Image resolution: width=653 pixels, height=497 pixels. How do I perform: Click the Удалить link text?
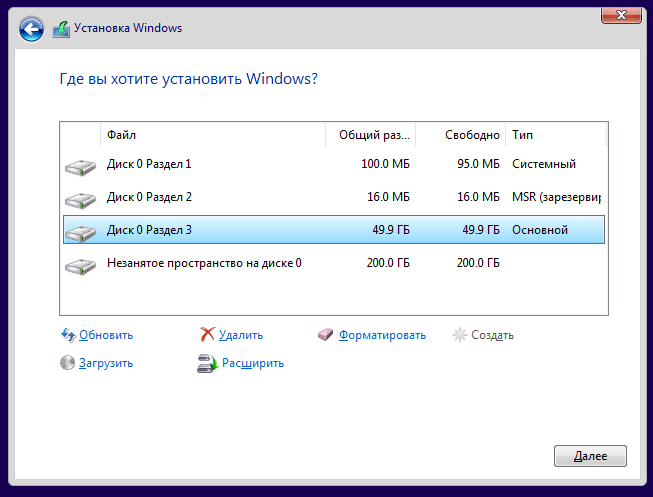pos(241,335)
